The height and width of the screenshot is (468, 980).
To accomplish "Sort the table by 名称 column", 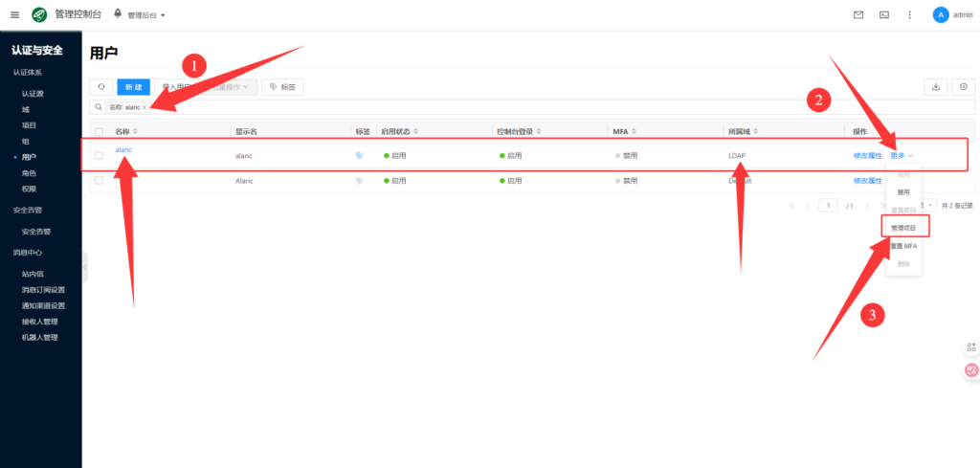I will (135, 131).
